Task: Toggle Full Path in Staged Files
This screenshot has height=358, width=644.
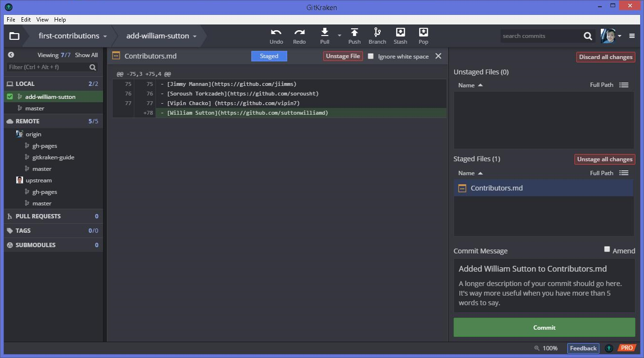Action: tap(601, 173)
